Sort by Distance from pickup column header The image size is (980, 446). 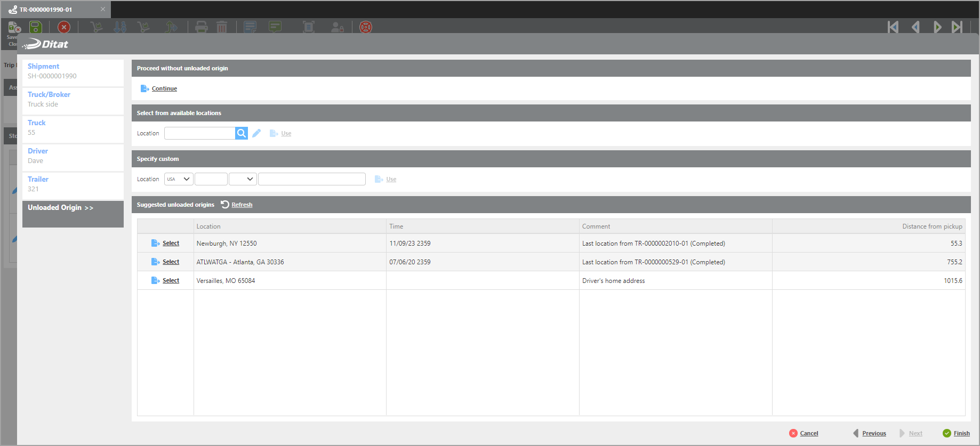pyautogui.click(x=931, y=226)
